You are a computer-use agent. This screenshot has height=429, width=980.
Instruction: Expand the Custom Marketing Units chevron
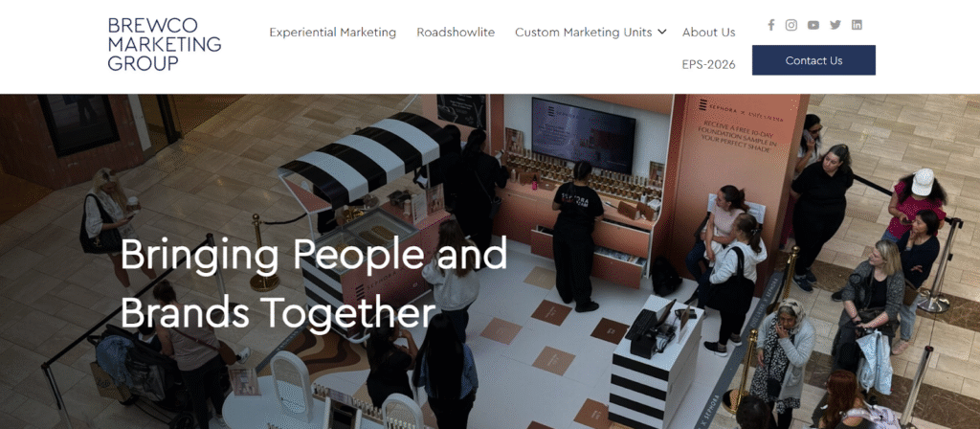click(662, 32)
